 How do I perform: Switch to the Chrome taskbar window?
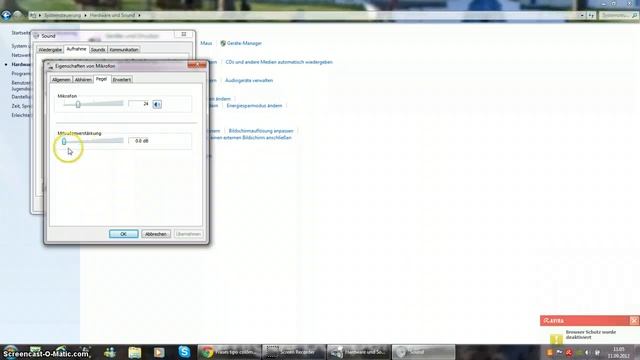click(x=229, y=352)
